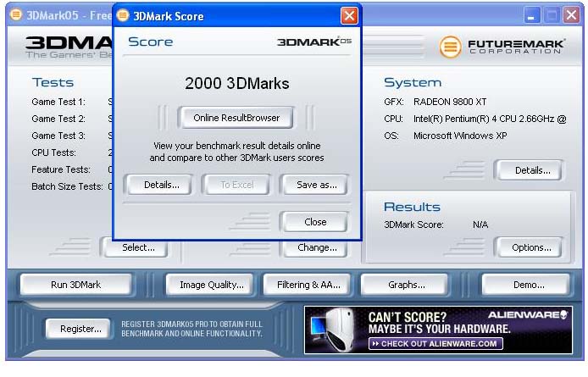Open Filtering & AA settings
Image resolution: width=588 pixels, height=377 pixels.
tap(308, 285)
